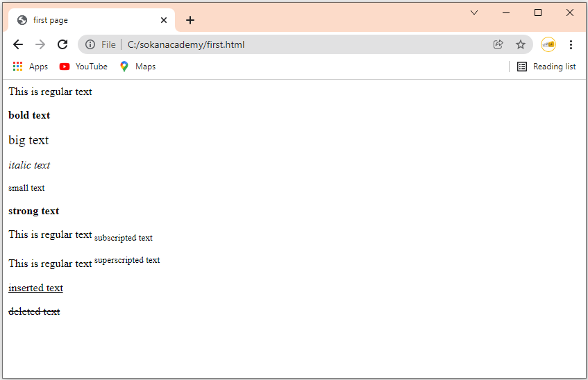Viewport: 588px width, 380px height.
Task: Open the Apps bookmark shortcut
Action: tap(31, 67)
